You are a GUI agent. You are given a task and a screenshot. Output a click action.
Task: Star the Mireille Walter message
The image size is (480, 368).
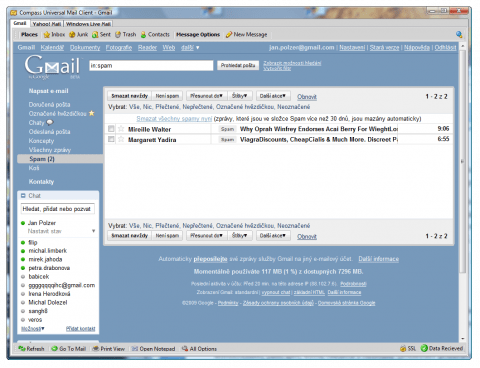[x=121, y=129]
